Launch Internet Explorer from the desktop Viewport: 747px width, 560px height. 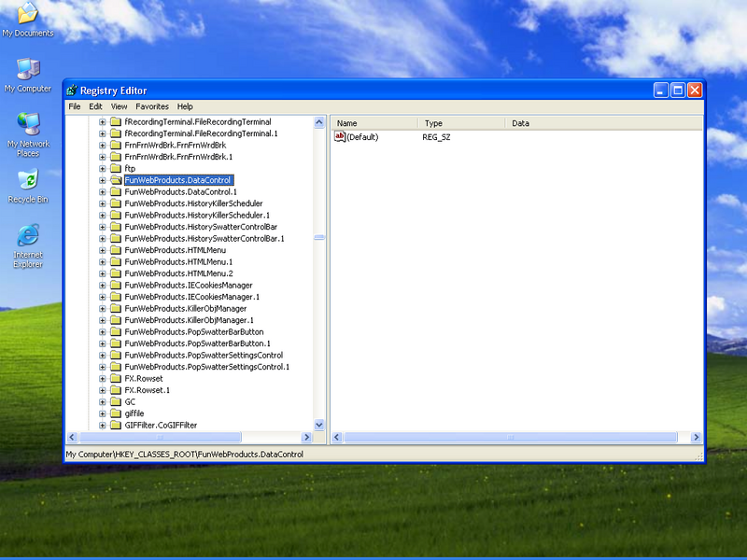[x=28, y=245]
